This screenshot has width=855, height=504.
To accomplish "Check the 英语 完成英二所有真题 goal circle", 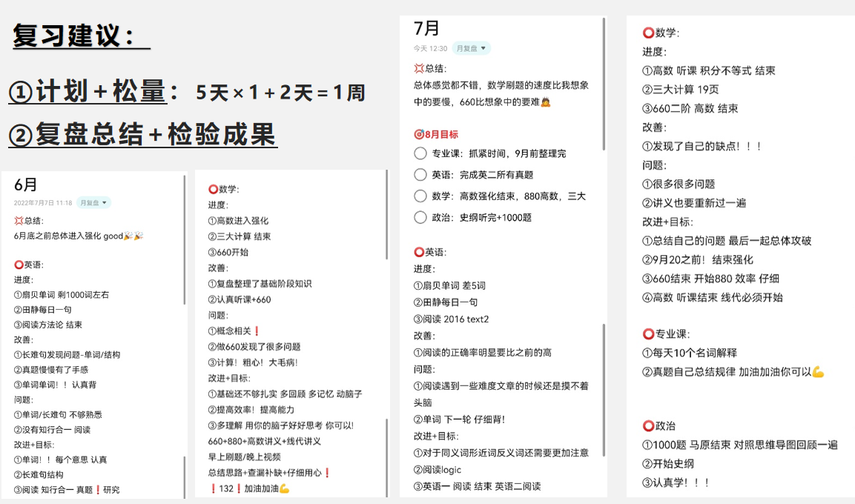I will point(420,175).
